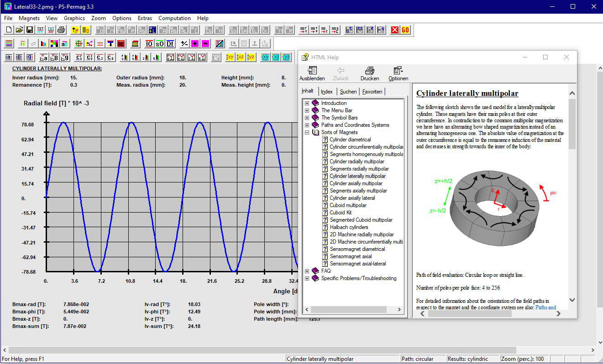This screenshot has height=364, width=603.
Task: Click the printer icon in main toolbar
Action: point(61,30)
